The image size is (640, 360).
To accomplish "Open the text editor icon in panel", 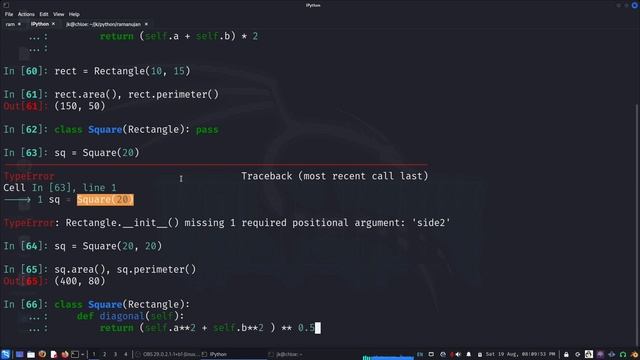I will click(53, 354).
